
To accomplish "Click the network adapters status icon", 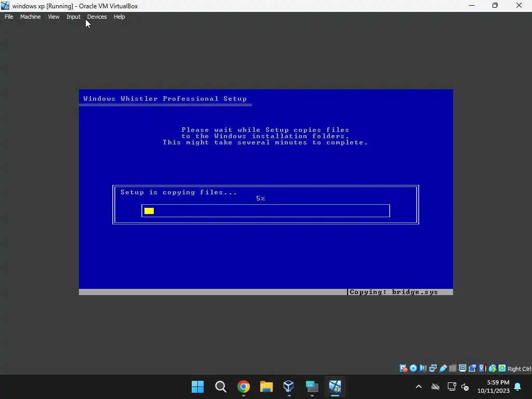I will [x=433, y=368].
